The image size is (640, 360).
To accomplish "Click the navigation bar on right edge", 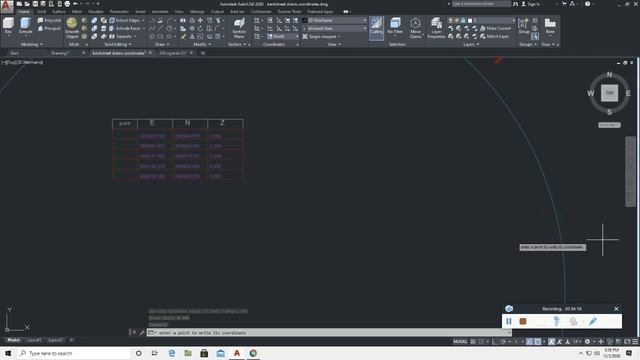I will pyautogui.click(x=630, y=171).
